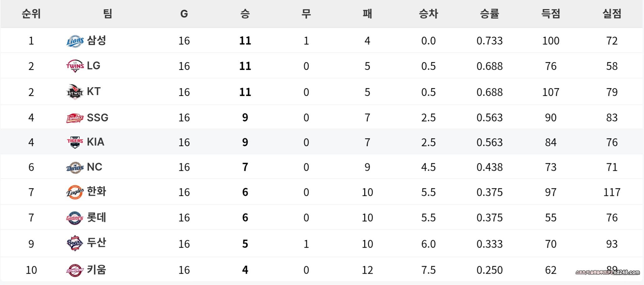Click the NC Dinos team logo
Viewport: 644px width, 285px height.
pos(75,167)
